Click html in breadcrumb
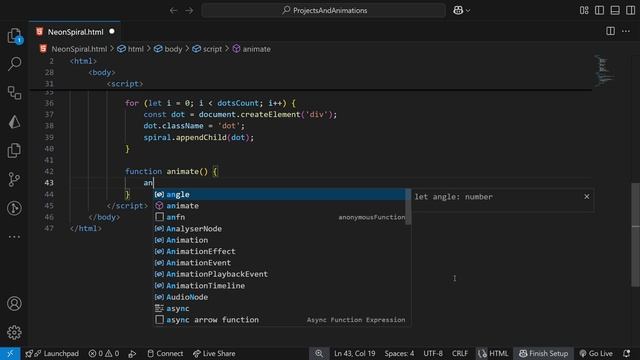640x360 pixels. point(136,49)
